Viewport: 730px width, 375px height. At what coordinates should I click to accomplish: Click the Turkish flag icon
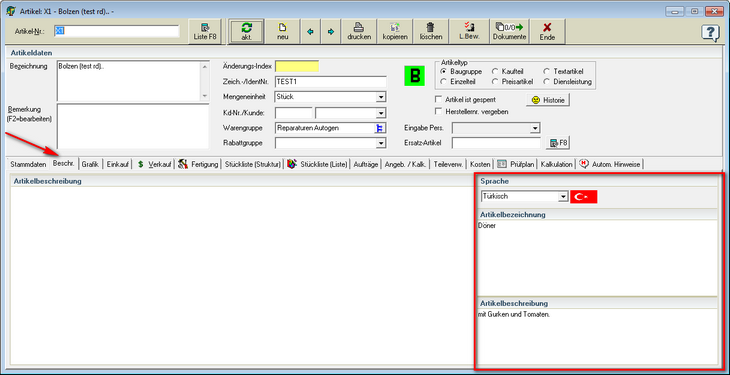click(x=584, y=197)
